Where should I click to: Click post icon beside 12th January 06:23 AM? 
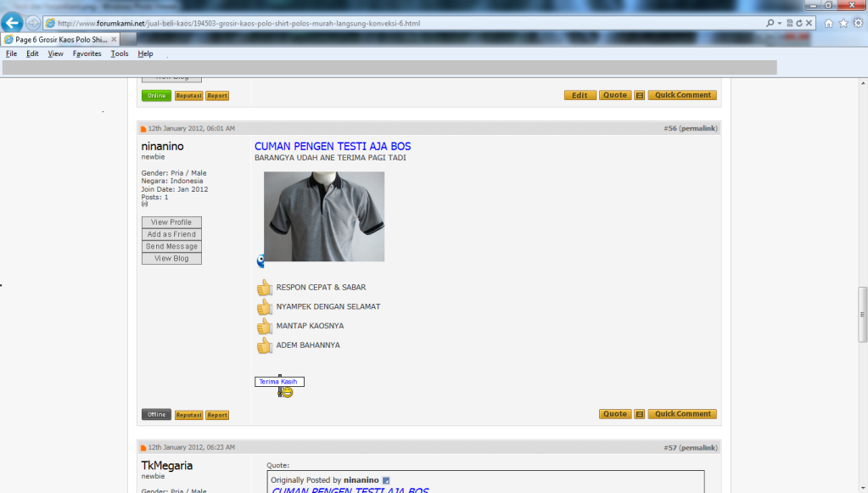click(x=143, y=448)
